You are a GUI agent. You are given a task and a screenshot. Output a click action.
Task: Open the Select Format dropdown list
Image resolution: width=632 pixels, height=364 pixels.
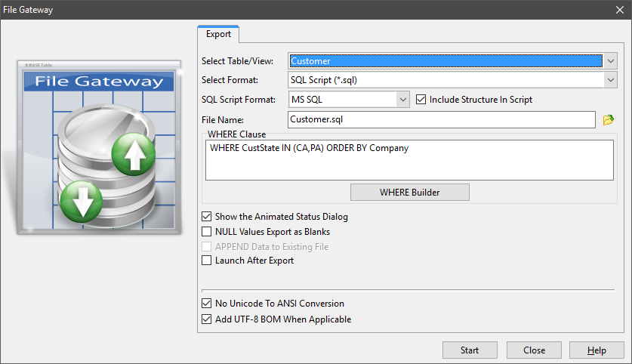point(610,80)
